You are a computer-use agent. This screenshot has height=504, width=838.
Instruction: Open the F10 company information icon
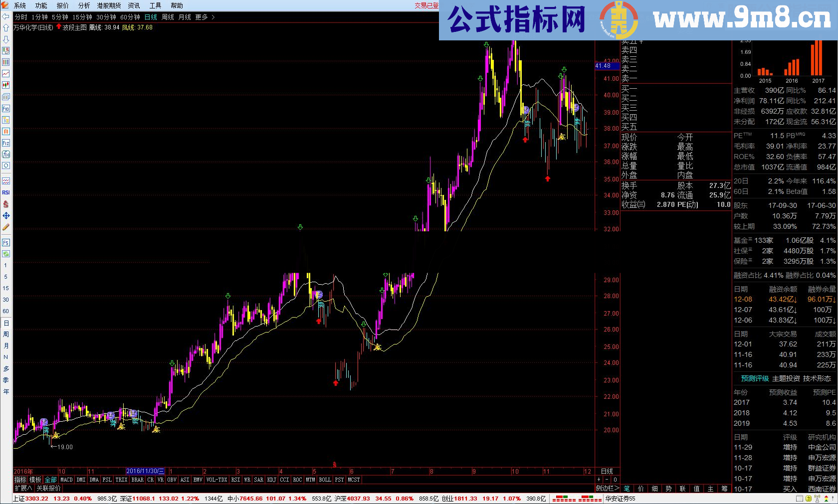(x=5, y=109)
